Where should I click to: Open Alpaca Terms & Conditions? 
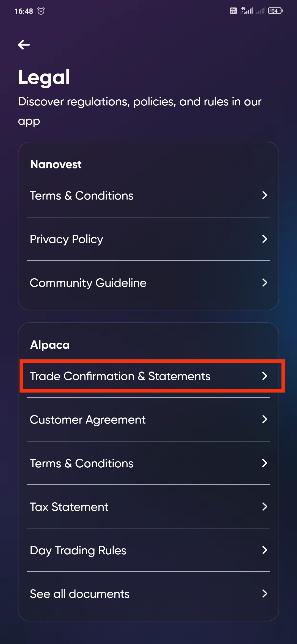148,463
